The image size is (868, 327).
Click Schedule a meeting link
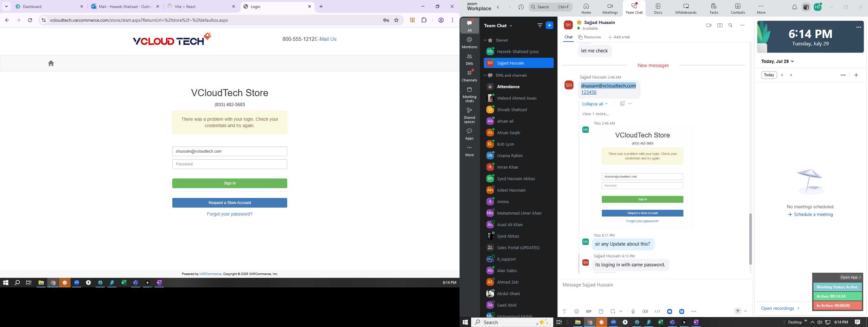(x=810, y=214)
